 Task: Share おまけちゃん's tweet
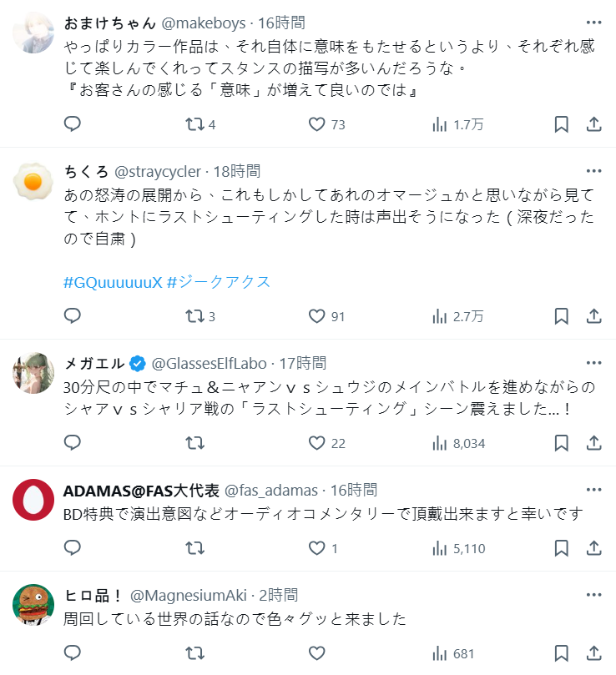tap(594, 124)
